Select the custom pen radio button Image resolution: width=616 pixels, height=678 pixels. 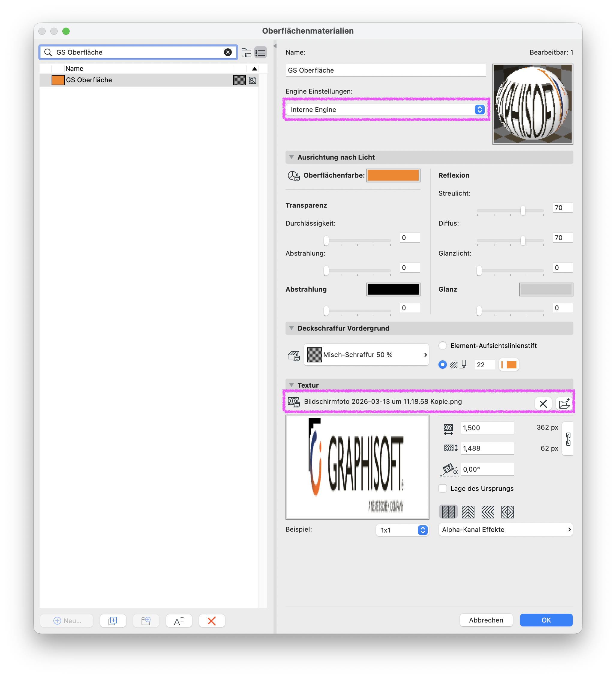tap(442, 364)
